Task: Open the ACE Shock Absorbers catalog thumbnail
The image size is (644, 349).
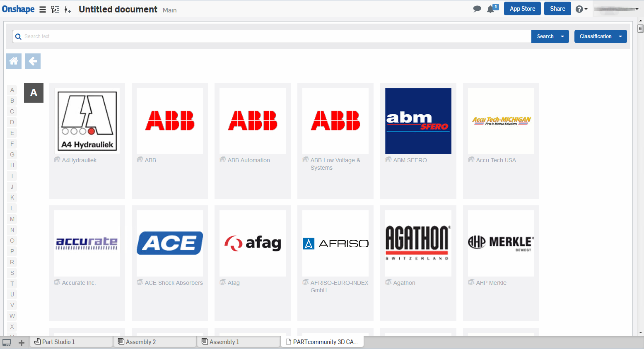Action: click(x=170, y=243)
